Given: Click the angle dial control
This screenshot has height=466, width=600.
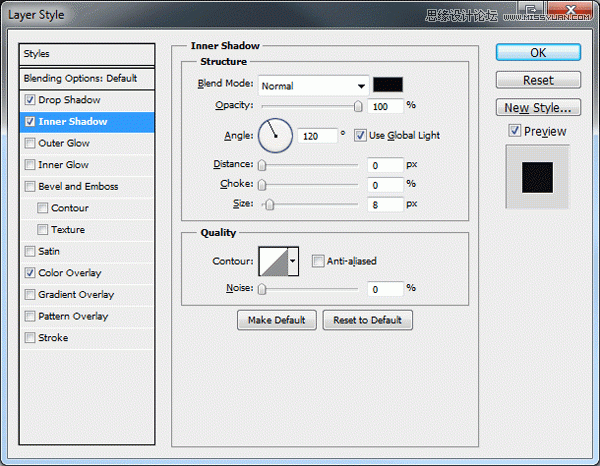Looking at the screenshot, I should click(x=275, y=135).
